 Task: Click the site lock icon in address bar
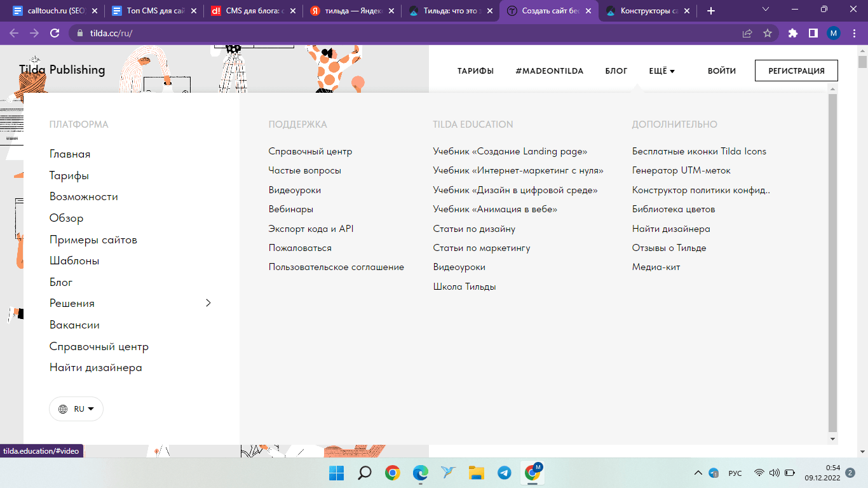tap(79, 33)
